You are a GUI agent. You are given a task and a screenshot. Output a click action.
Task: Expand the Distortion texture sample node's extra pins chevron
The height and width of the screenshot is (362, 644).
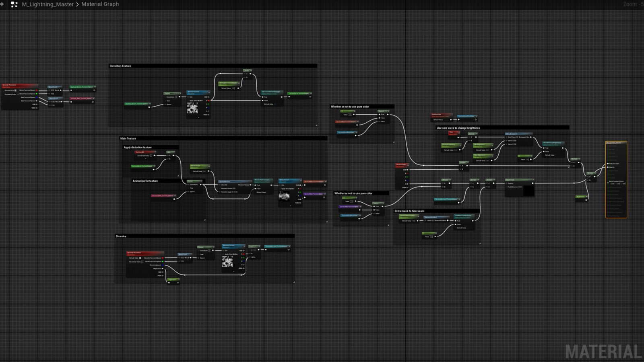pos(198,117)
